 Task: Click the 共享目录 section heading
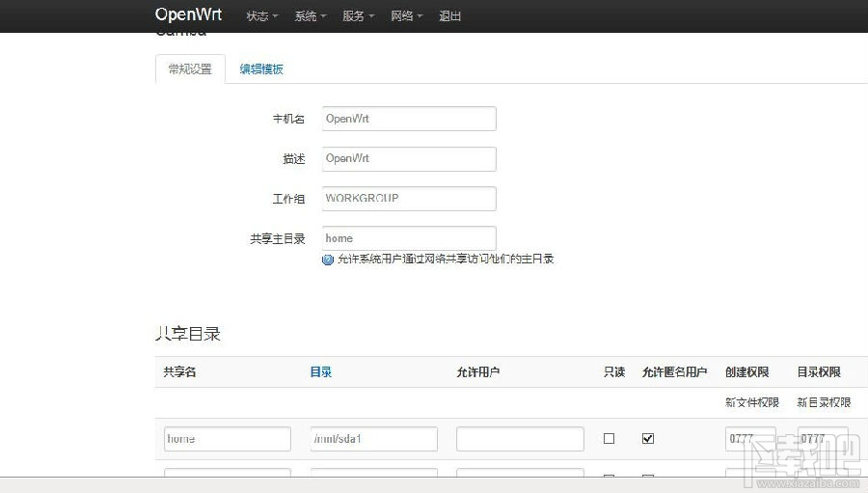click(188, 334)
